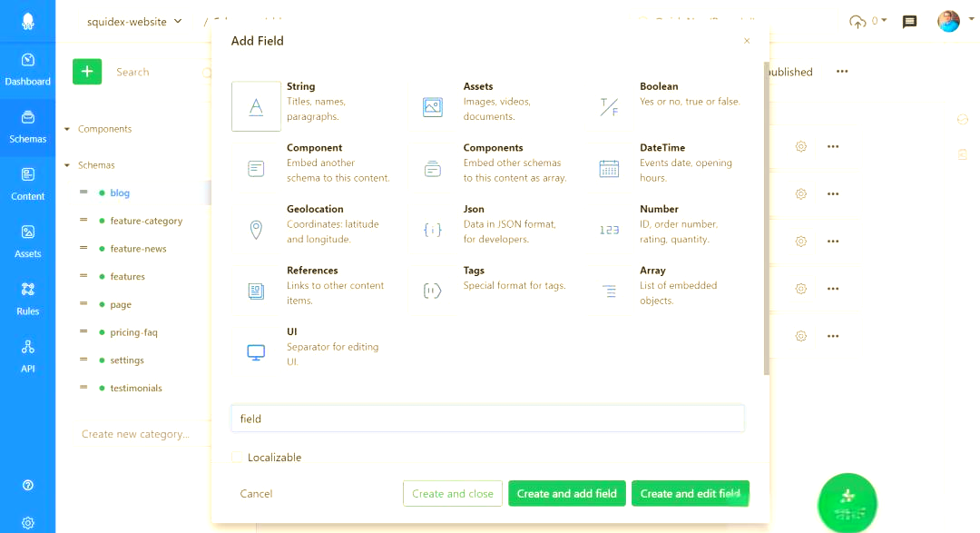Click Create and close button
Screen dimensions: 980x533
point(453,494)
